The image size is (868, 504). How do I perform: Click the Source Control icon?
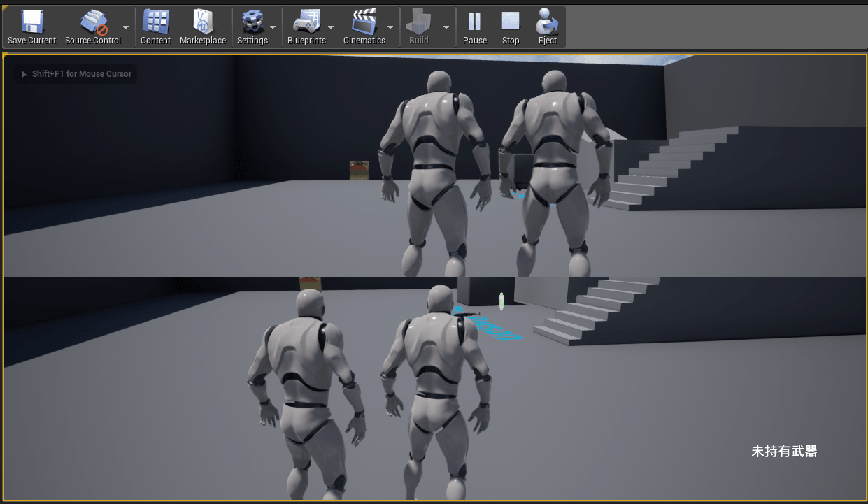click(x=92, y=21)
